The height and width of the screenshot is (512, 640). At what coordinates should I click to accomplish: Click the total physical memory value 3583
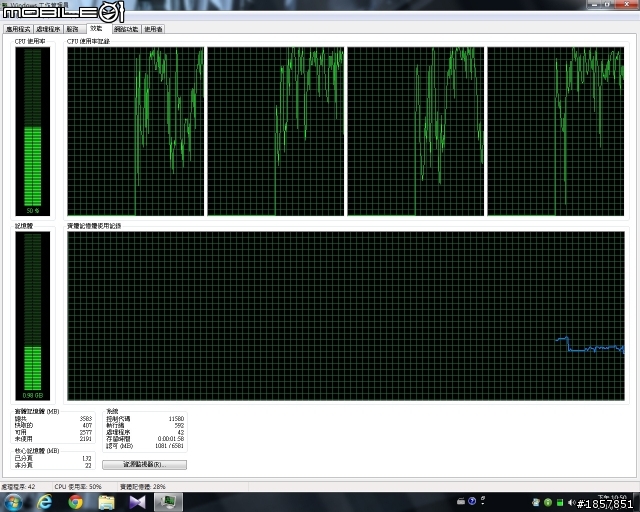coord(86,419)
